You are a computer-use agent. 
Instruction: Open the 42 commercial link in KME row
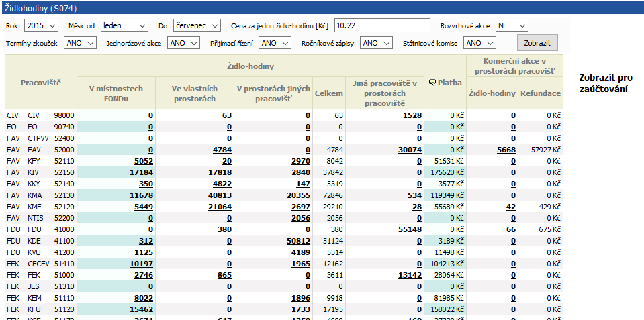coord(511,207)
